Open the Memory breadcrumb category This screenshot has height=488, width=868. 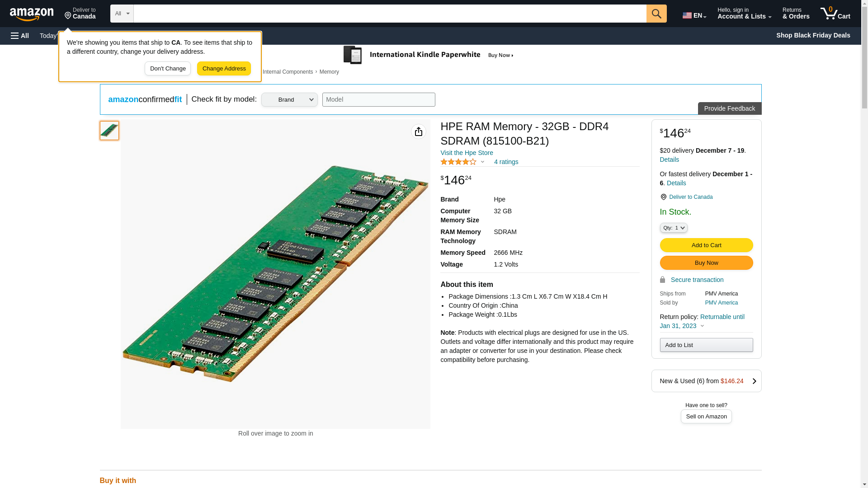329,72
